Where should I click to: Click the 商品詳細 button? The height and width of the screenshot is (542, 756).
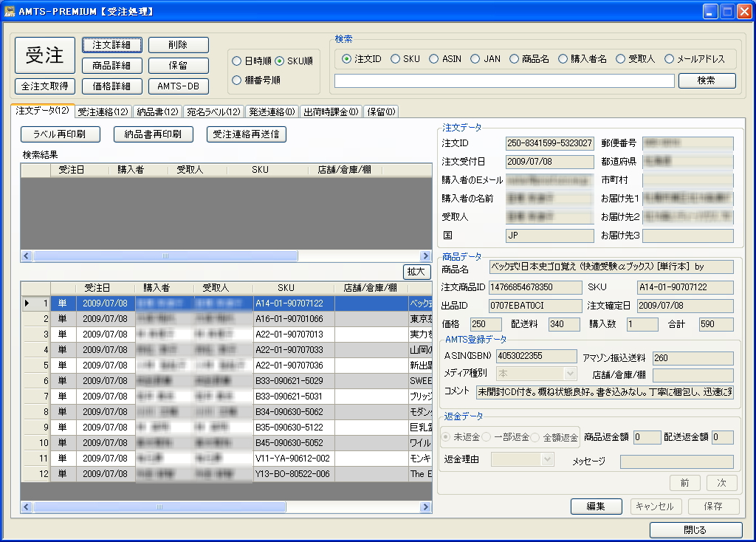(112, 66)
